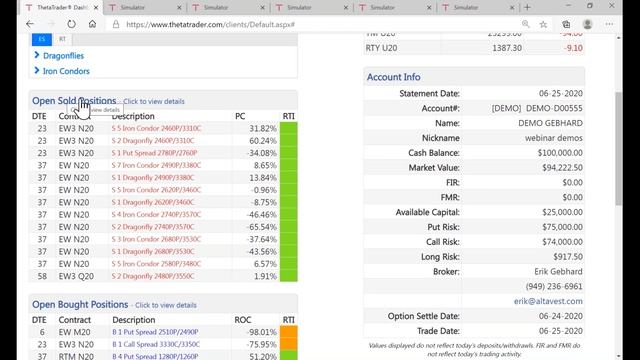The height and width of the screenshot is (360, 640).
Task: Select Available Capital value $25,000.00
Action: tap(562, 212)
